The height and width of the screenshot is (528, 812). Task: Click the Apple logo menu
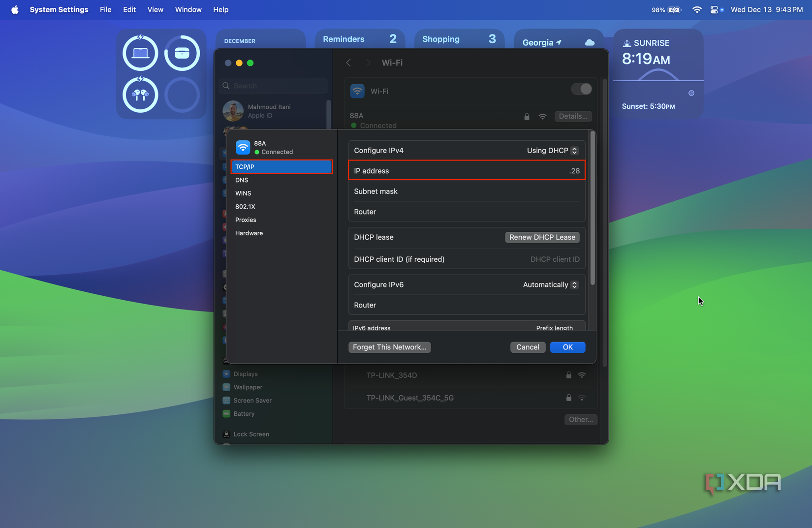[15, 9]
